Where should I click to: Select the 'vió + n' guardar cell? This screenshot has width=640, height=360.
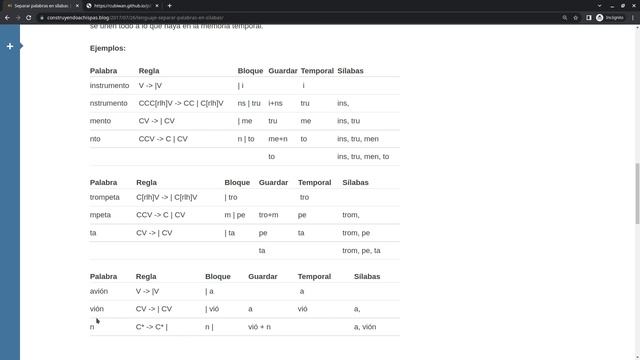(x=259, y=327)
